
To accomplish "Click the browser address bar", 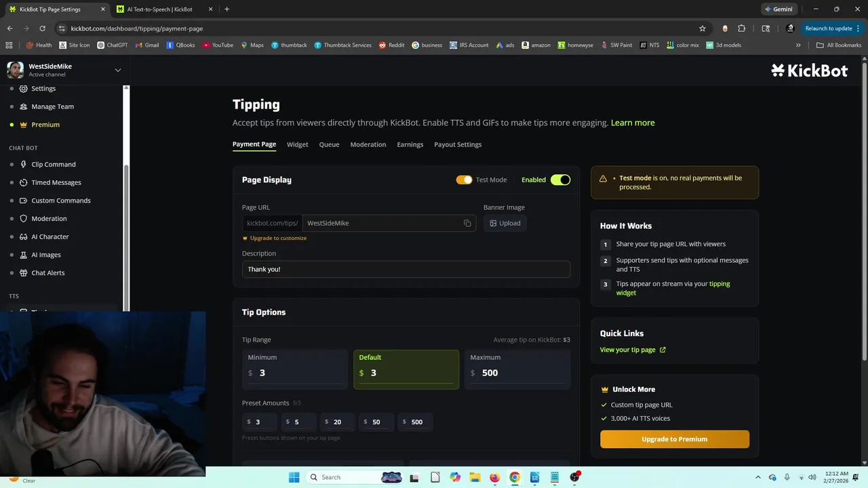I will [x=380, y=28].
